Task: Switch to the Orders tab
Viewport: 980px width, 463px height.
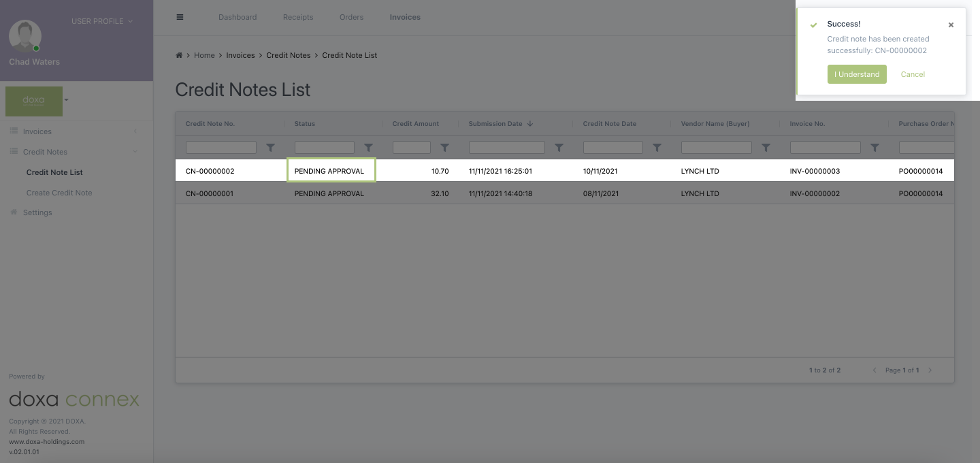Action: tap(351, 17)
